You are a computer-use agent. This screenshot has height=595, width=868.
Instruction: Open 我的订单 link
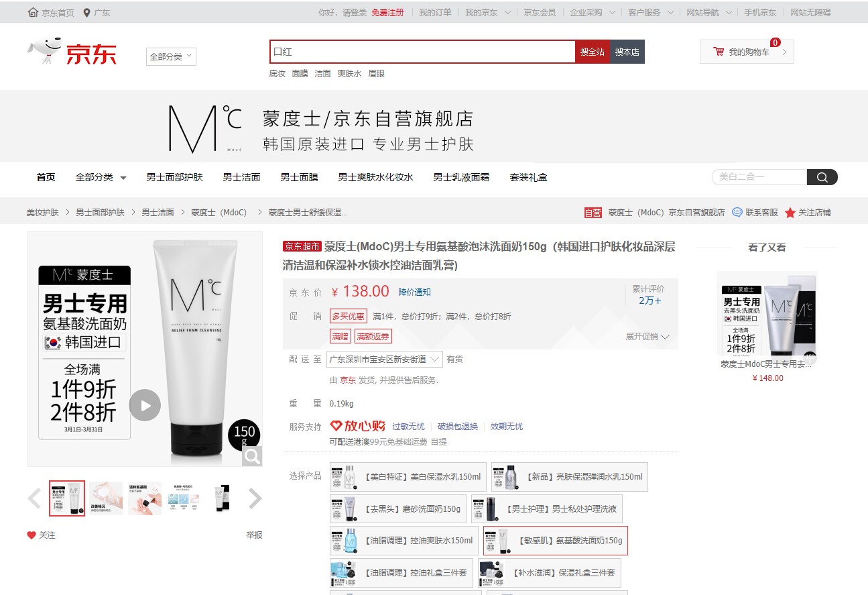click(x=436, y=13)
